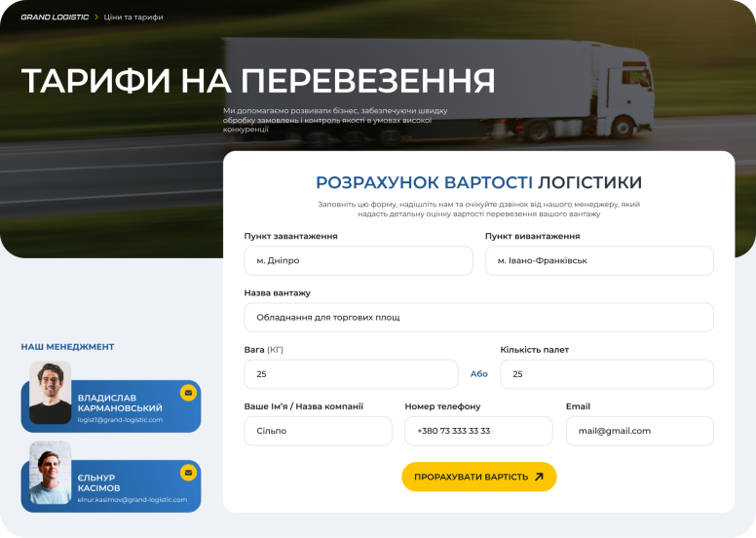Select the Кількість палет input field
756x538 pixels.
[x=607, y=374]
